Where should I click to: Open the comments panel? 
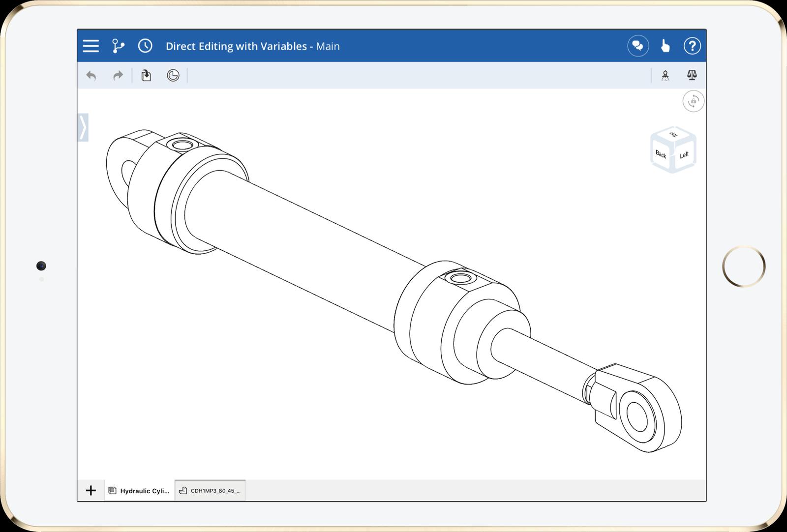pos(638,46)
